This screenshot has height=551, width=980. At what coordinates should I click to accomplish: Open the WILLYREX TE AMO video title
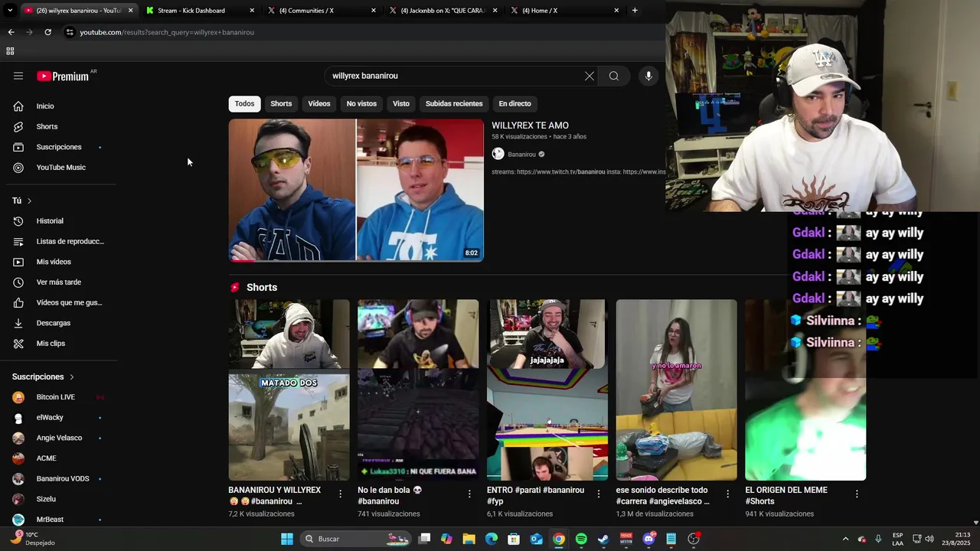tap(530, 126)
